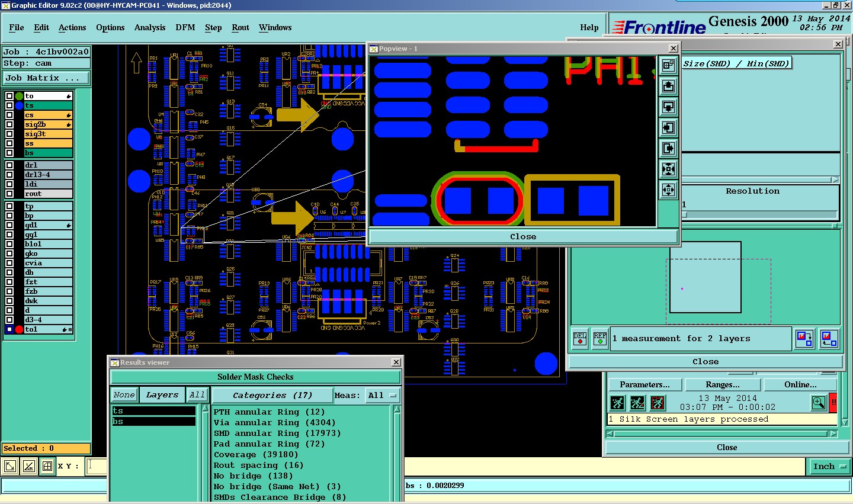
Task: Click the diagonal-line tool icon at bottom-left
Action: click(29, 466)
